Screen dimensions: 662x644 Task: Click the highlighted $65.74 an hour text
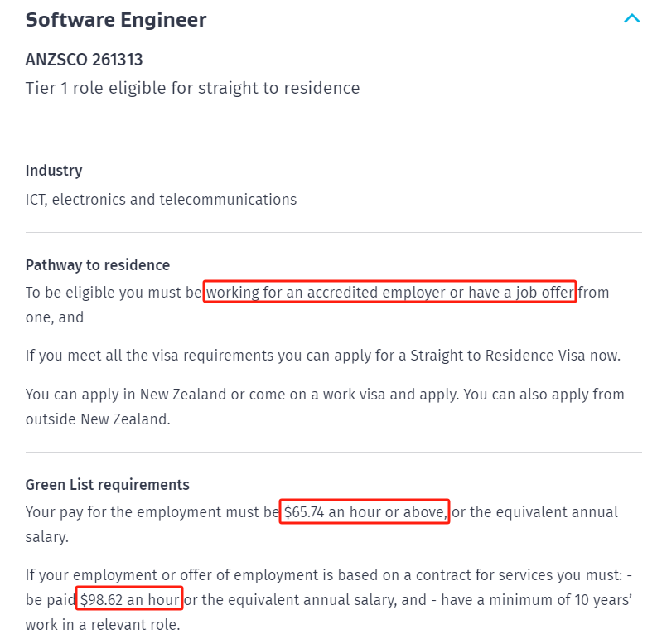(x=365, y=512)
